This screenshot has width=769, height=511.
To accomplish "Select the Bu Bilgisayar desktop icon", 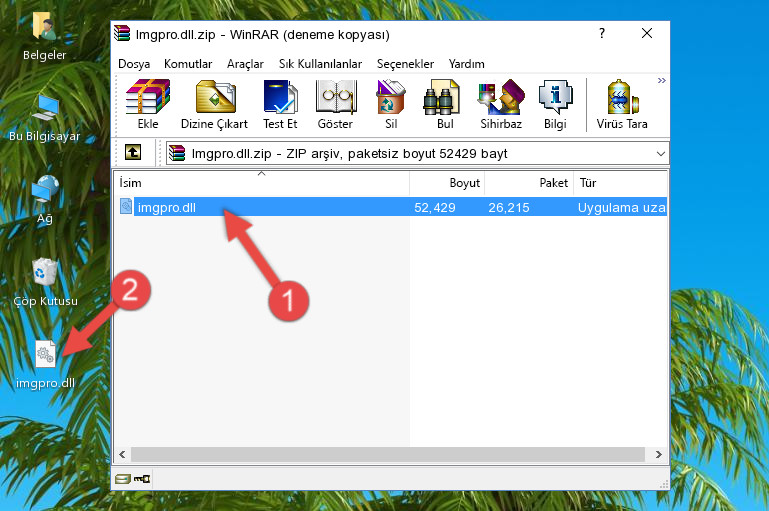I will point(45,118).
